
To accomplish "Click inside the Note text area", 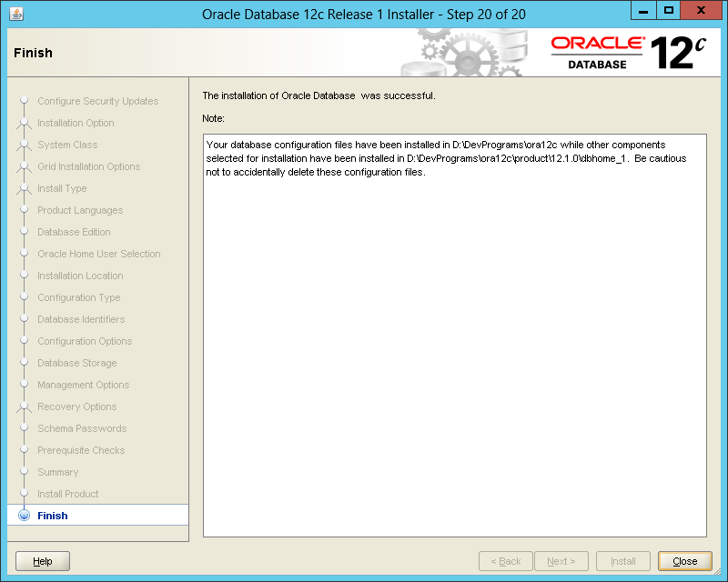I will (455, 336).
